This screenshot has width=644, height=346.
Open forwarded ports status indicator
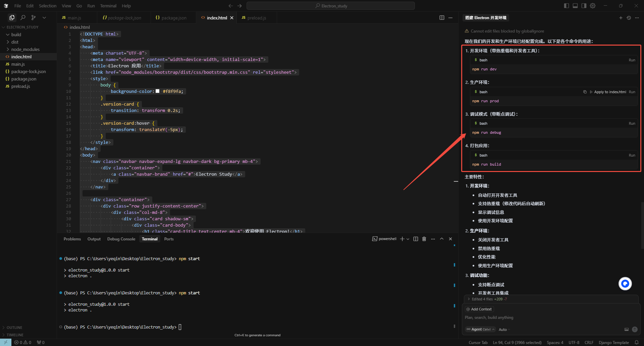click(x=41, y=342)
